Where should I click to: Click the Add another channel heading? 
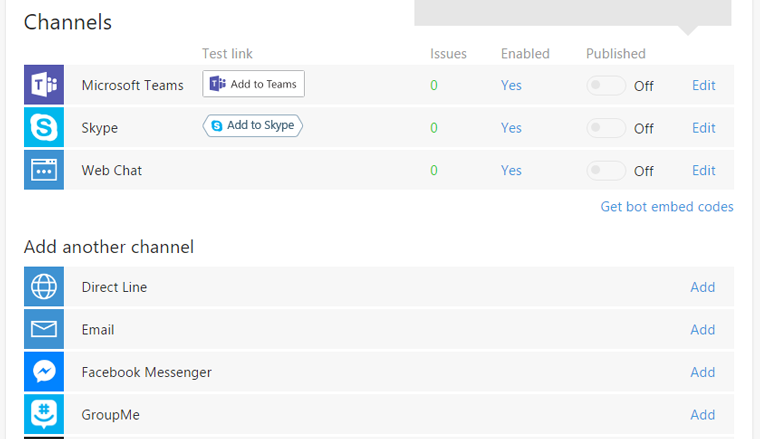pyautogui.click(x=109, y=247)
